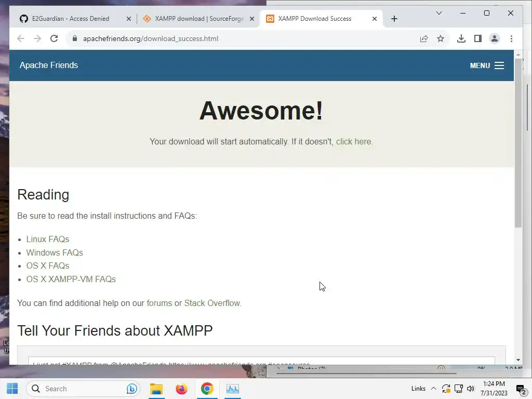532x399 pixels.
Task: Click the sync update tray icon
Action: point(446,389)
